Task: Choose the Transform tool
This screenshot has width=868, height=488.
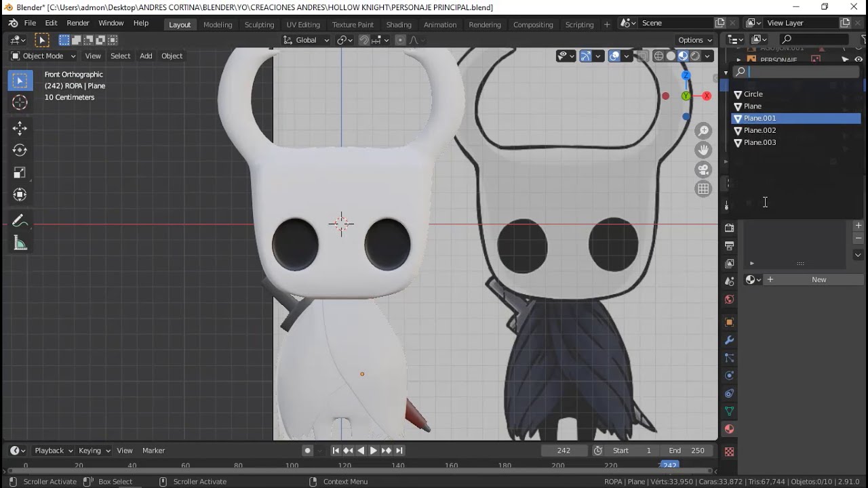Action: (x=20, y=195)
